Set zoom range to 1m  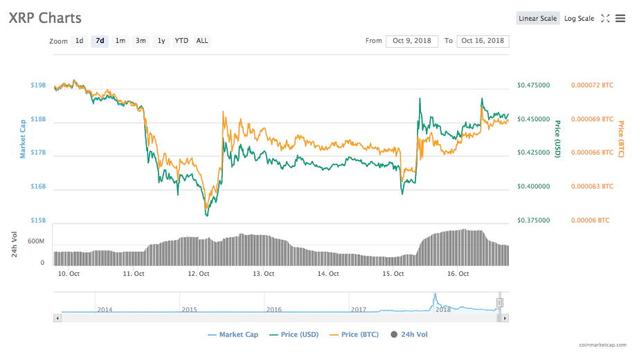120,41
